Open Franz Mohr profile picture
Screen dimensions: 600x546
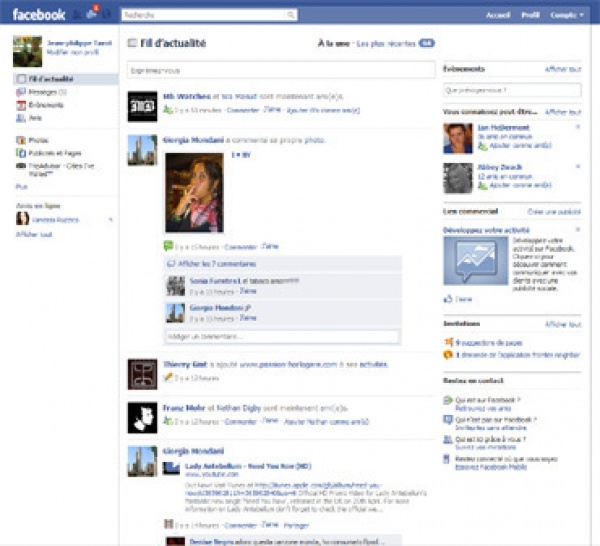coord(142,418)
